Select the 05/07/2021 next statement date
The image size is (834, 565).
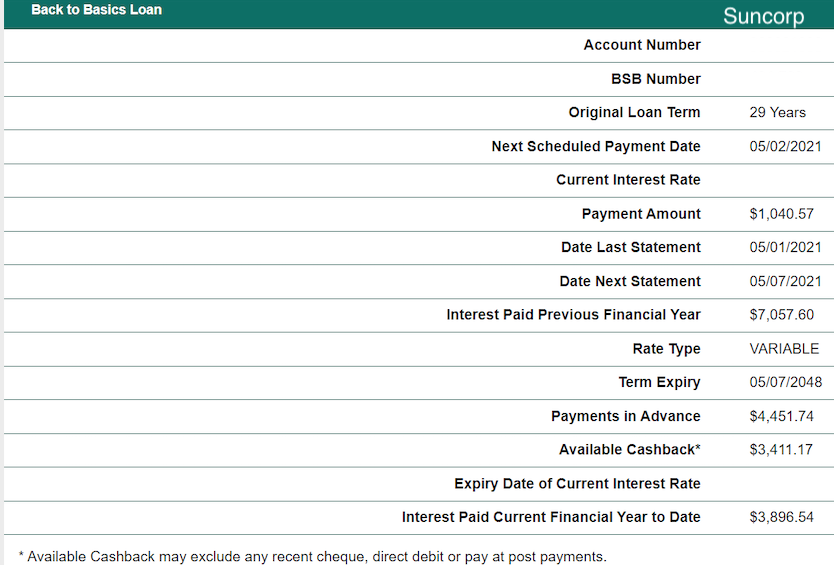(786, 281)
